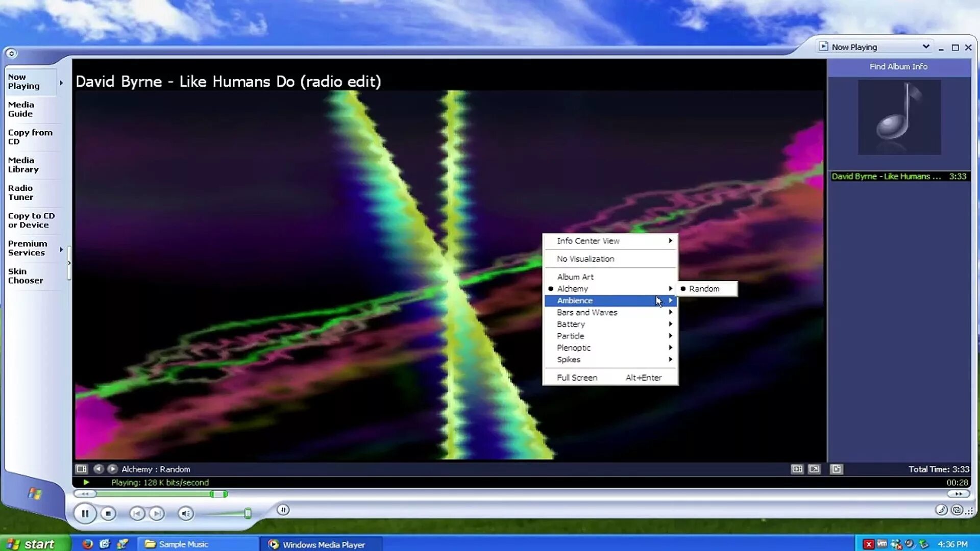This screenshot has height=551, width=980.
Task: Toggle No Visualization option
Action: point(585,258)
